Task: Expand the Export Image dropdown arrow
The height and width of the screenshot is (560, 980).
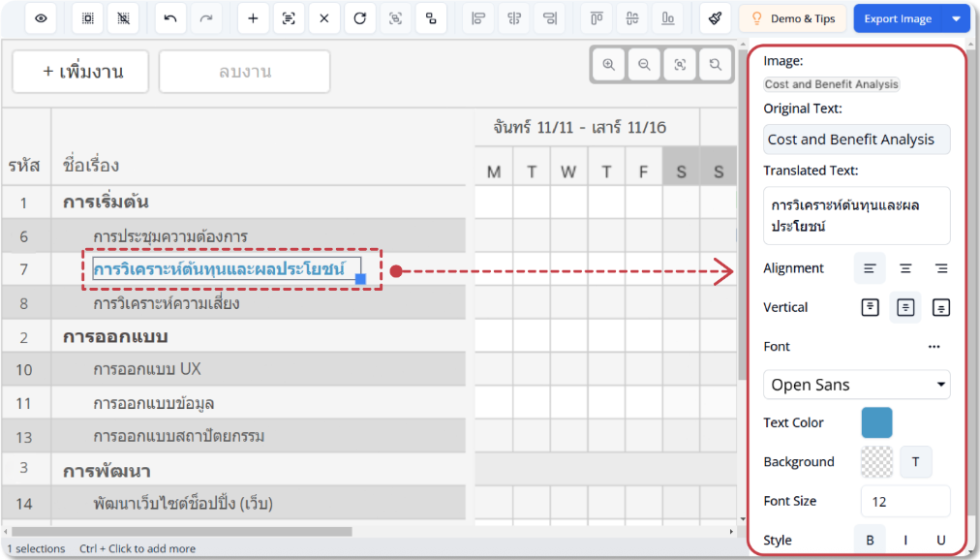Action: coord(957,18)
